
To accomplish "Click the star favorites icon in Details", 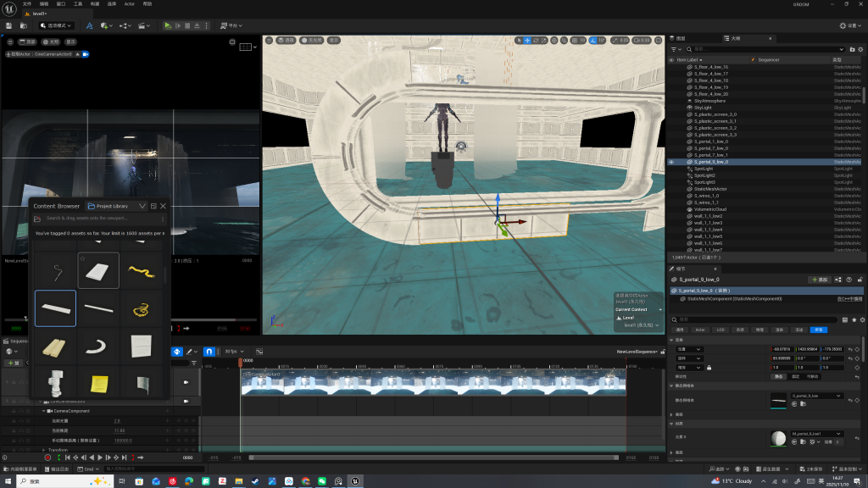I will [x=852, y=319].
